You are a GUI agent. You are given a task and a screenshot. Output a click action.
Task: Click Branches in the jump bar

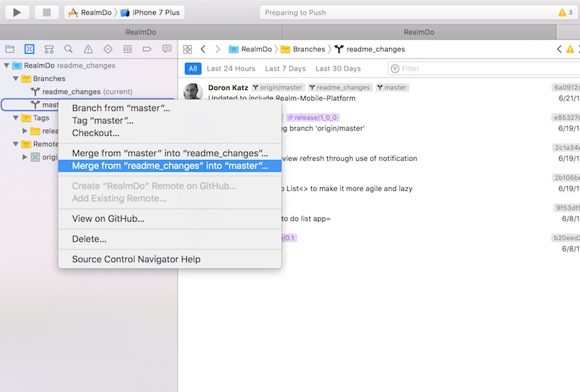[303, 49]
